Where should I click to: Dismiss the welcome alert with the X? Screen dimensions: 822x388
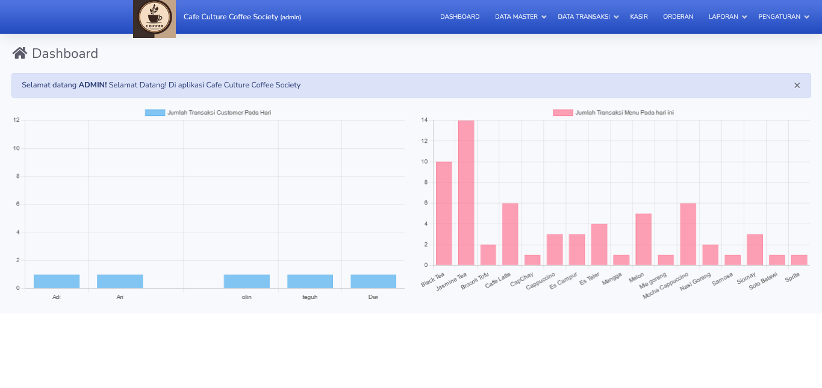797,85
